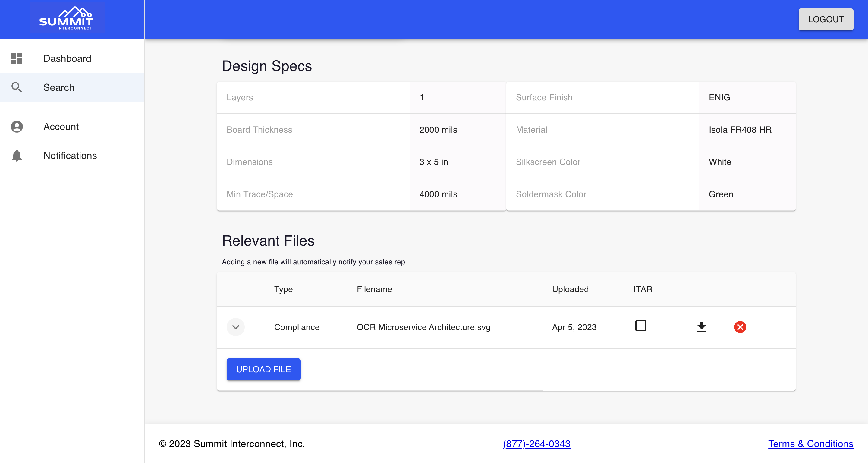
Task: Click the OCR Microservice Architecture.svg filename
Action: click(423, 327)
